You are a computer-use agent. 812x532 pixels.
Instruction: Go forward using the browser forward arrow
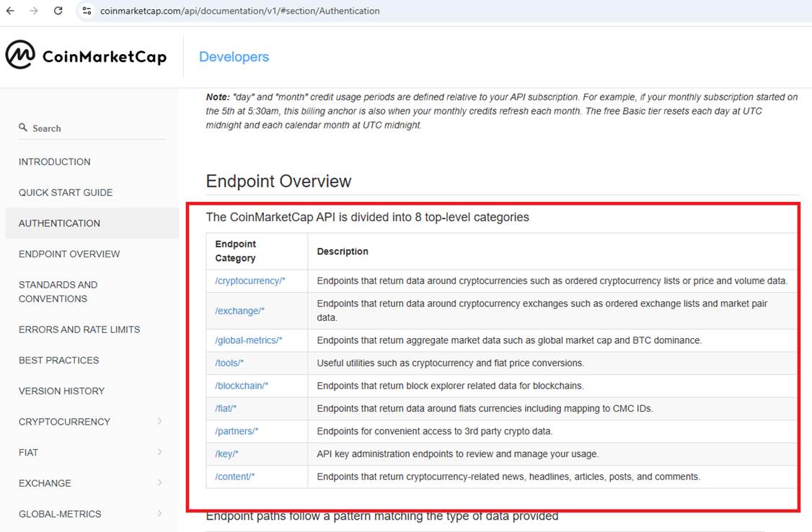(x=34, y=11)
